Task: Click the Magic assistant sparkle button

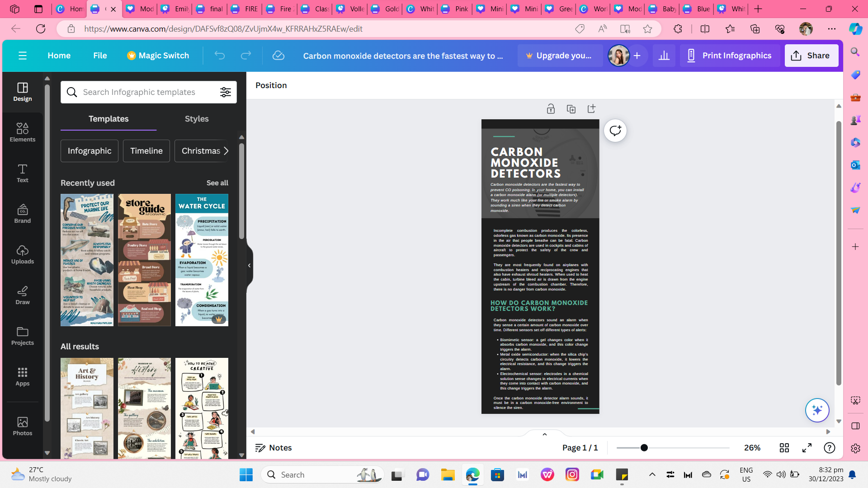Action: click(x=817, y=410)
